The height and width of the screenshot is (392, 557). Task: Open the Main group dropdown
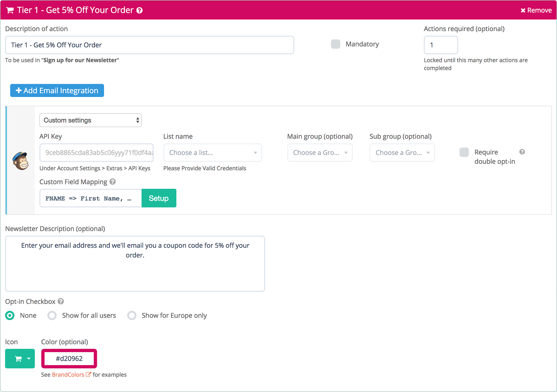pos(320,153)
